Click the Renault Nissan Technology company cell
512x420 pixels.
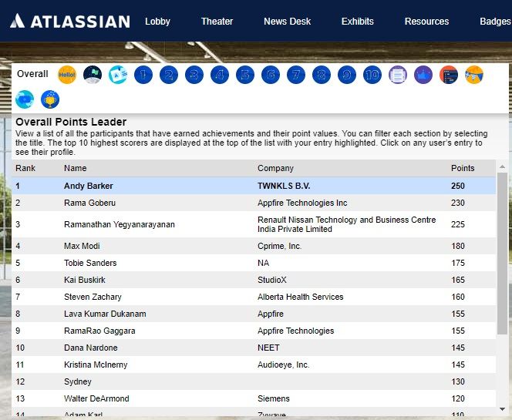(x=347, y=224)
